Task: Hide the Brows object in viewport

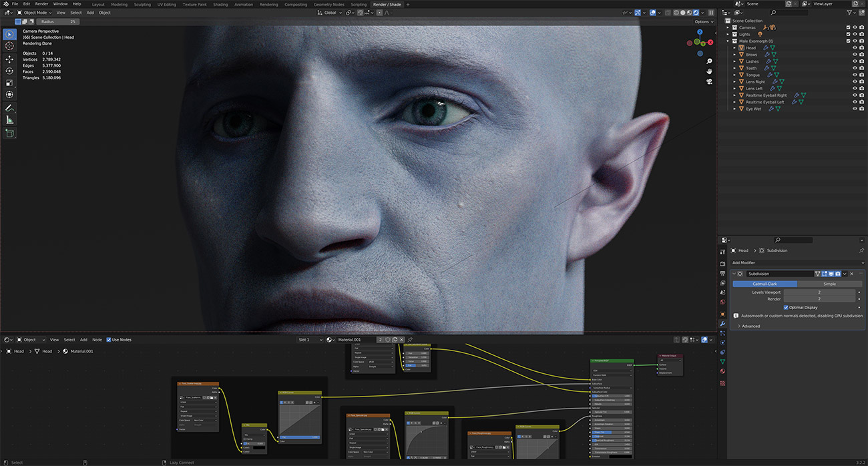Action: tap(855, 55)
